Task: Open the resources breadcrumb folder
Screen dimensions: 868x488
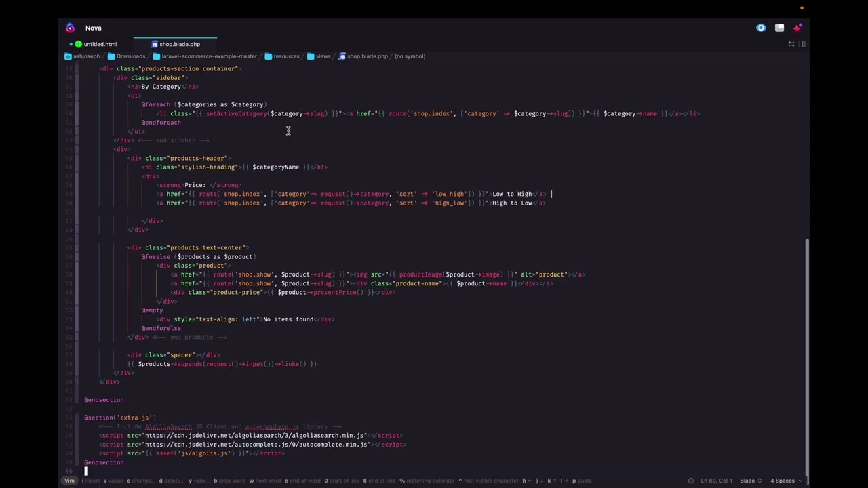Action: click(282, 56)
